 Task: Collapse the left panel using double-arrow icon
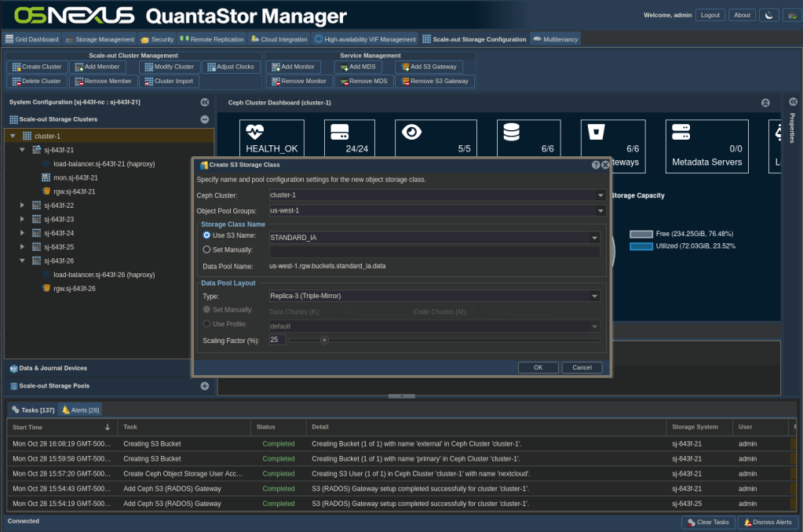[x=205, y=102]
